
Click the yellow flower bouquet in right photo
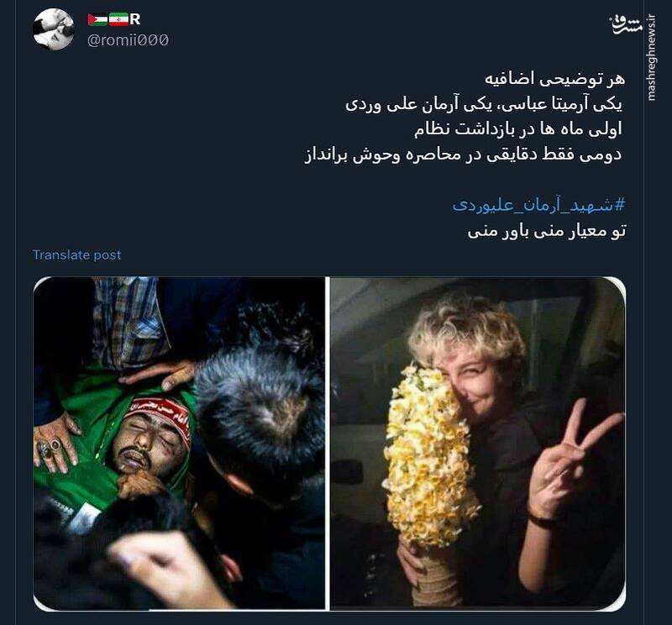[430, 458]
